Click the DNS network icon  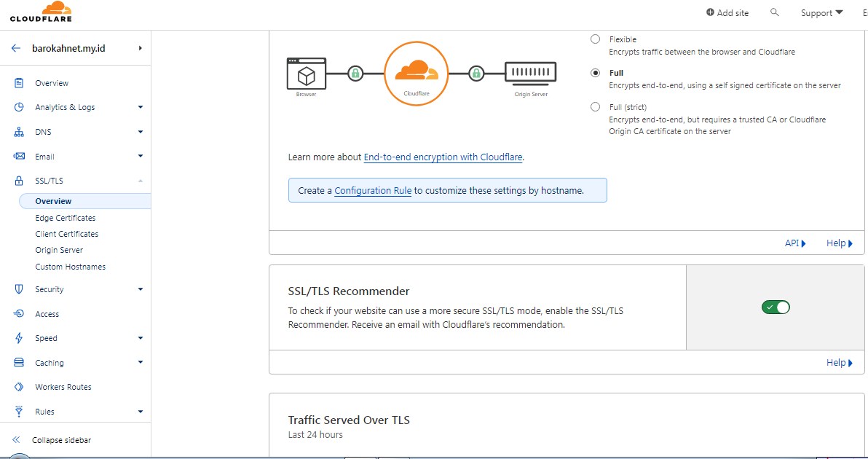[x=19, y=132]
